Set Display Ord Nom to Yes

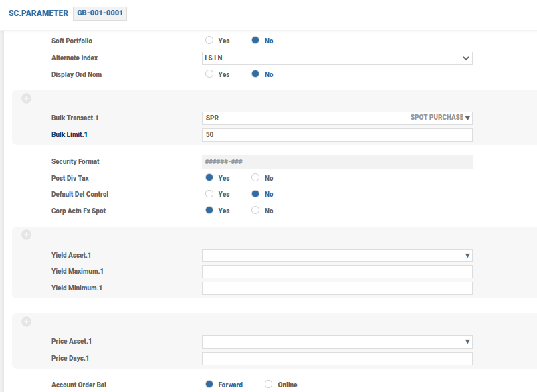coord(209,74)
